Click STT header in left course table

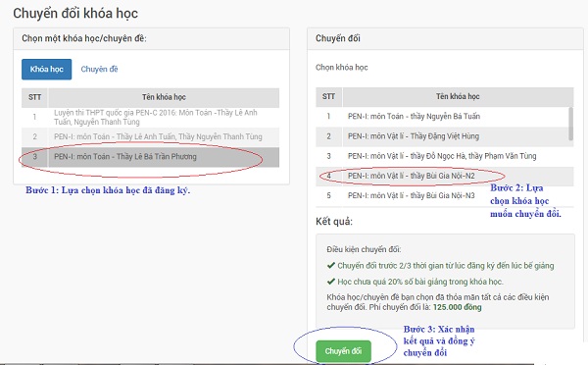(x=34, y=97)
